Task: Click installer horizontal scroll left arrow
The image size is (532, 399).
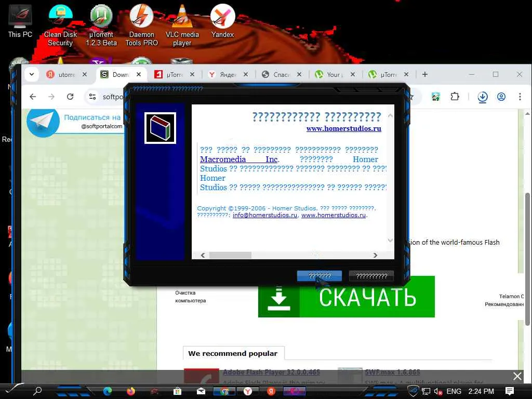Action: coord(203,255)
